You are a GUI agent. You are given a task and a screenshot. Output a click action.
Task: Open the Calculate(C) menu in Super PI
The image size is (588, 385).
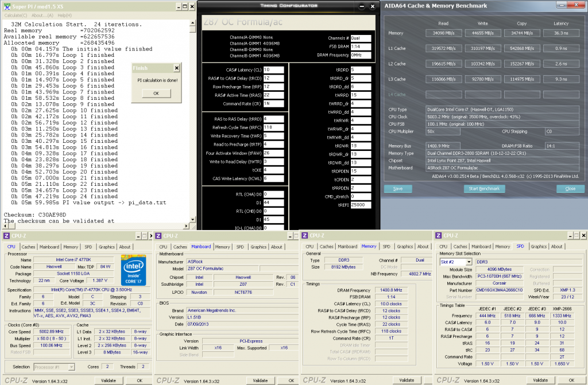coord(16,15)
